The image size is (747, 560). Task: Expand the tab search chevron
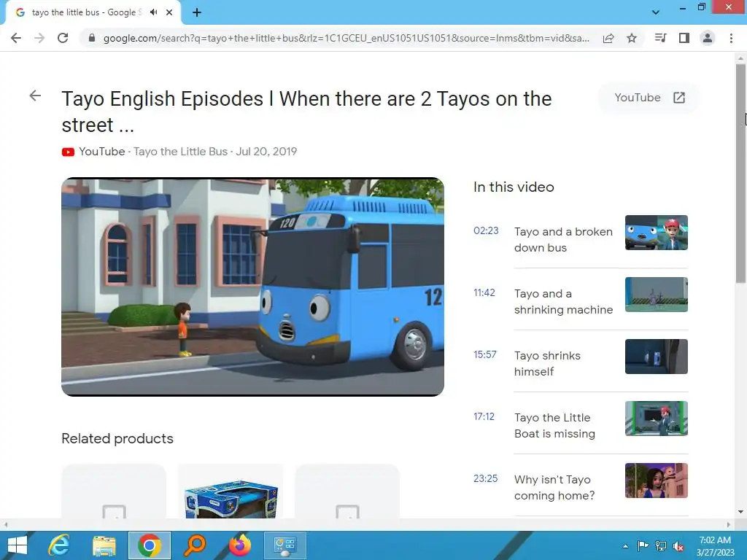656,12
